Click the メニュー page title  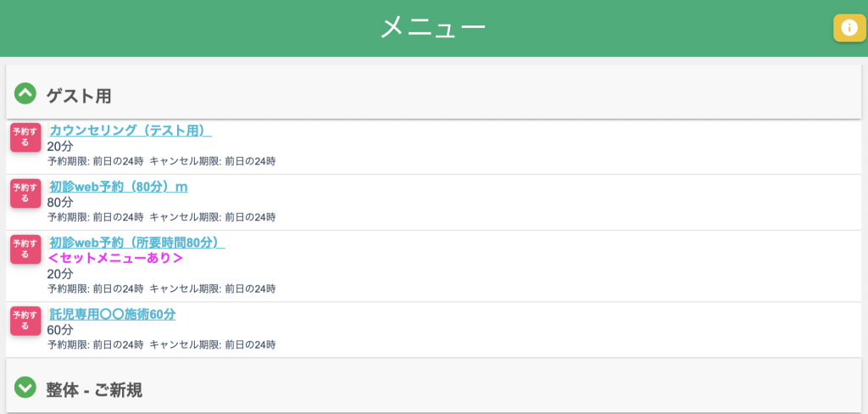433,28
